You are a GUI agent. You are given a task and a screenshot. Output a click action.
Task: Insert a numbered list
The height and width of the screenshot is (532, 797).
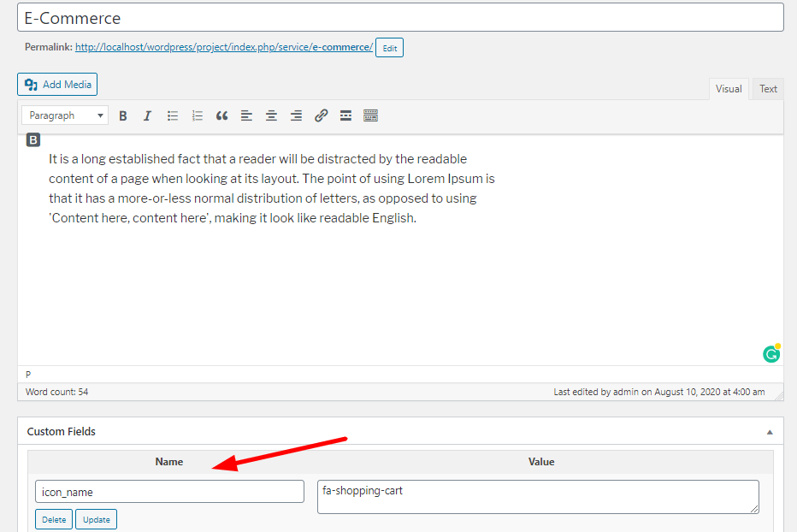pyautogui.click(x=198, y=116)
